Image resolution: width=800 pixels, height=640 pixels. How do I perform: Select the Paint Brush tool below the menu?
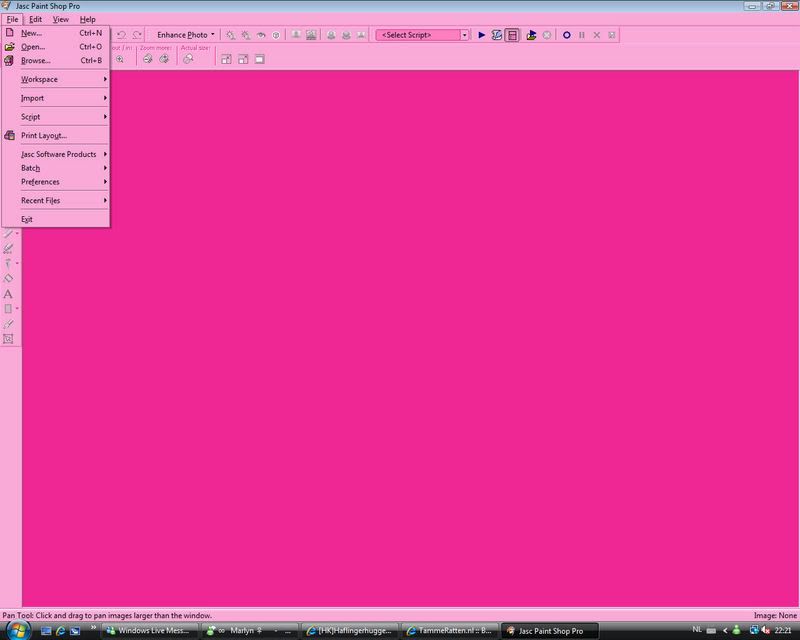8,234
